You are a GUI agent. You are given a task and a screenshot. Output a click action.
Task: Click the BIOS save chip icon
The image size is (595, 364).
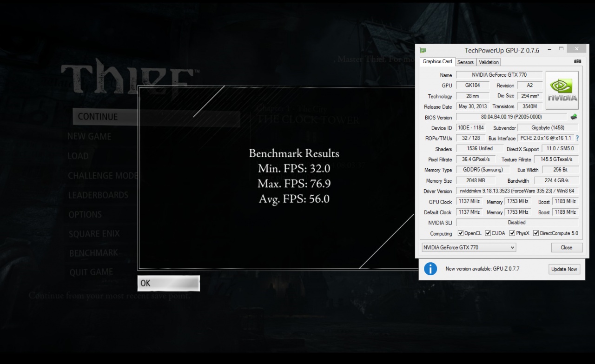574,117
